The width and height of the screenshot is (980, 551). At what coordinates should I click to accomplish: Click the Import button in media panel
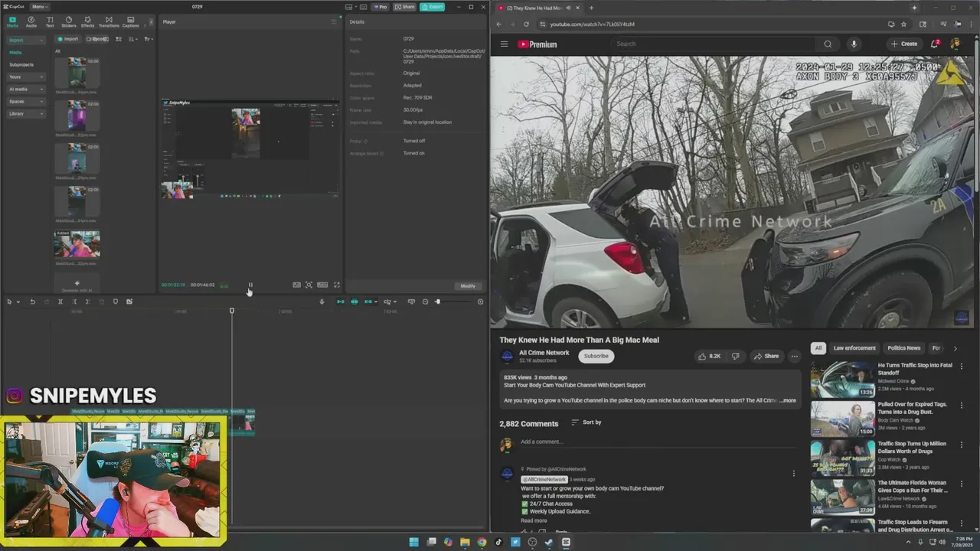tap(68, 39)
